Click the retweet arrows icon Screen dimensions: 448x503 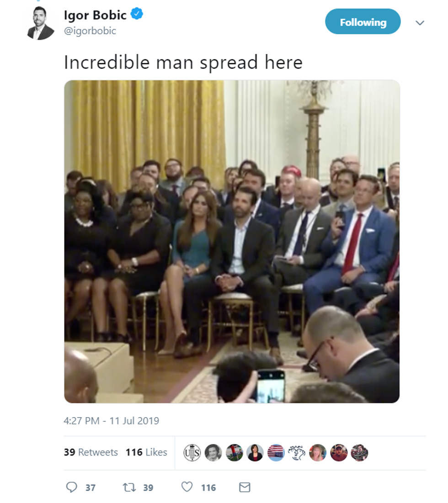pos(129,487)
